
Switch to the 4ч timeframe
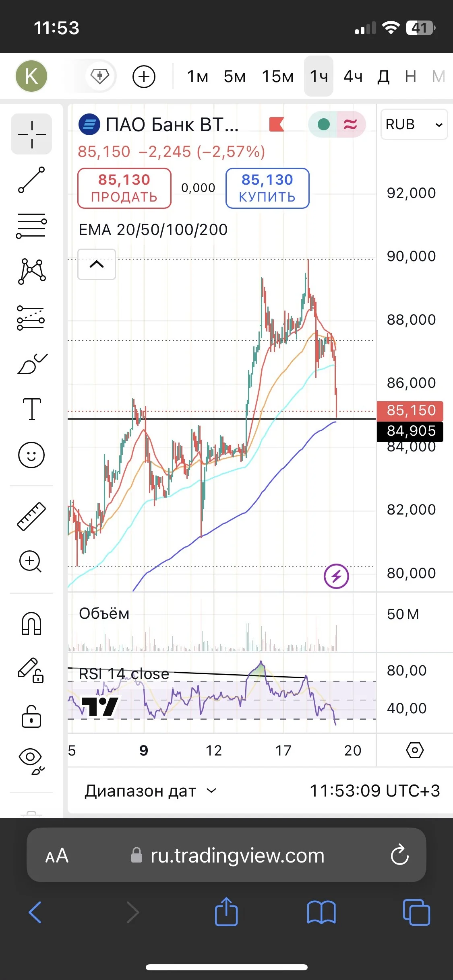(353, 76)
